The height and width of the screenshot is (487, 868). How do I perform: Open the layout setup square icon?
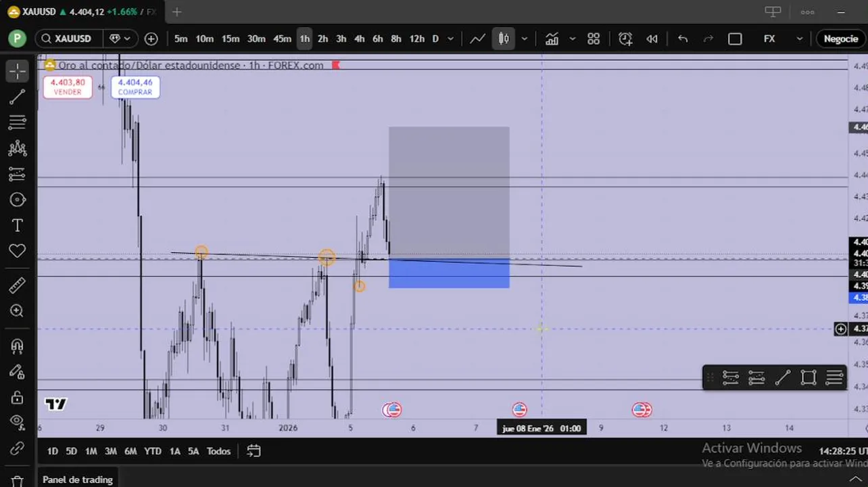pos(735,39)
